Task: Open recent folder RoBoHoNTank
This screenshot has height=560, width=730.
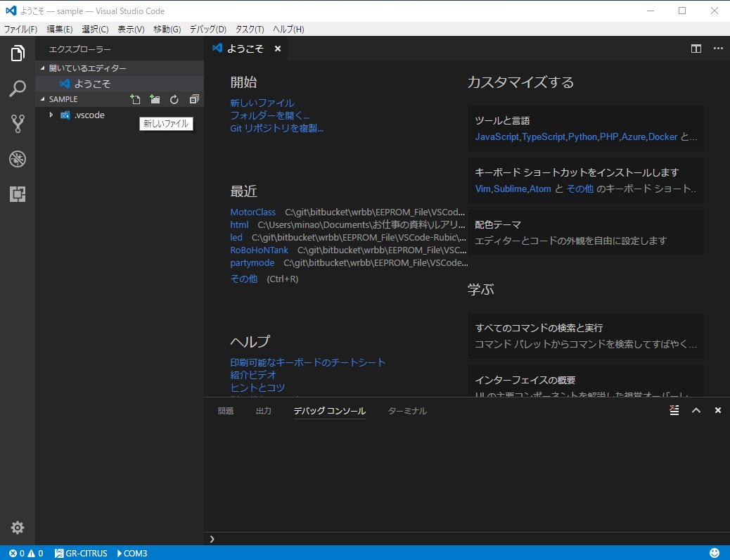Action: (x=260, y=250)
